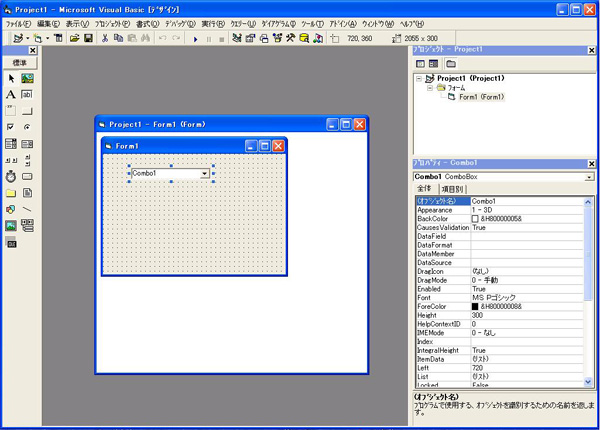The image size is (600, 430).
Task: Open the Form Layout Window icon
Action: click(264, 38)
